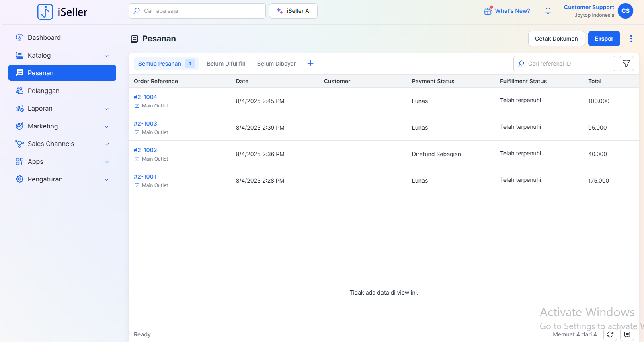Click the iSeller logo
Screen dimensions: 644x342
(x=62, y=12)
